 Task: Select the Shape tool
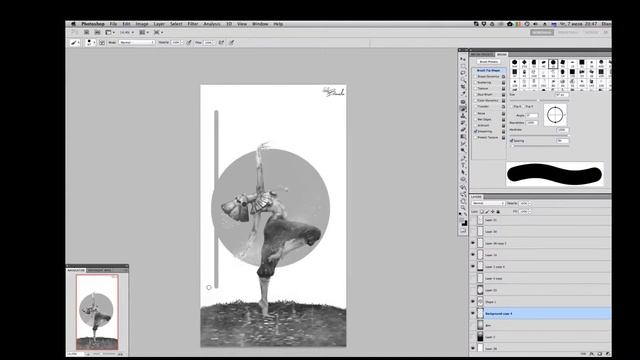[x=463, y=179]
